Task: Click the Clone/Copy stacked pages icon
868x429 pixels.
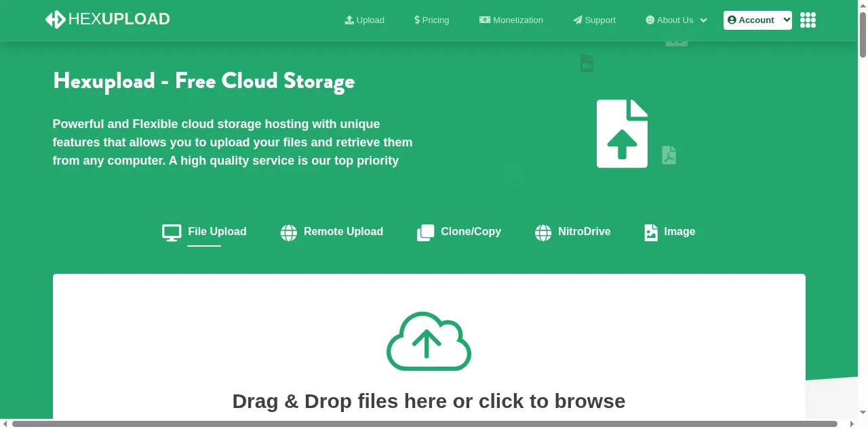Action: pyautogui.click(x=425, y=232)
